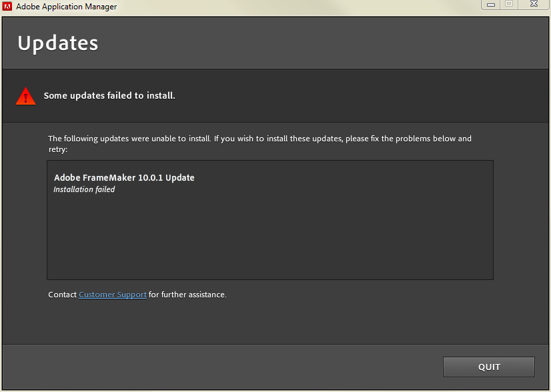Screen dimensions: 551x392
Task: Minimize the Adobe Application Manager window
Action: tap(492, 4)
